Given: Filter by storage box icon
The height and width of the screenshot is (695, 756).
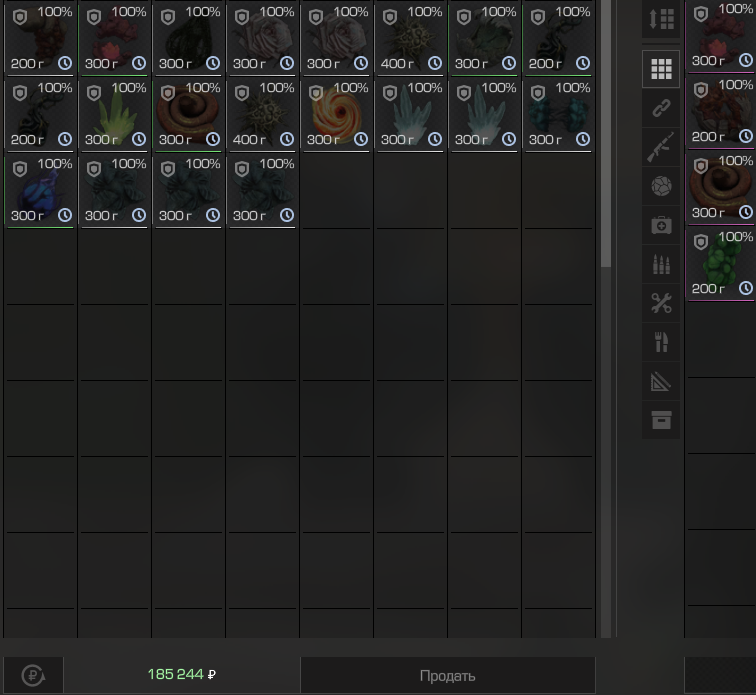Looking at the screenshot, I should pyautogui.click(x=661, y=420).
